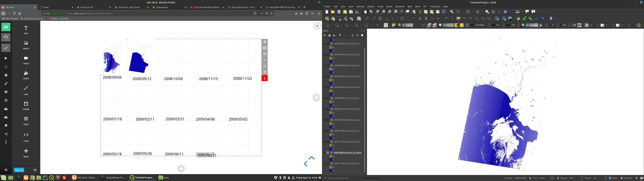Click the red info button beside the slide table

(265, 78)
